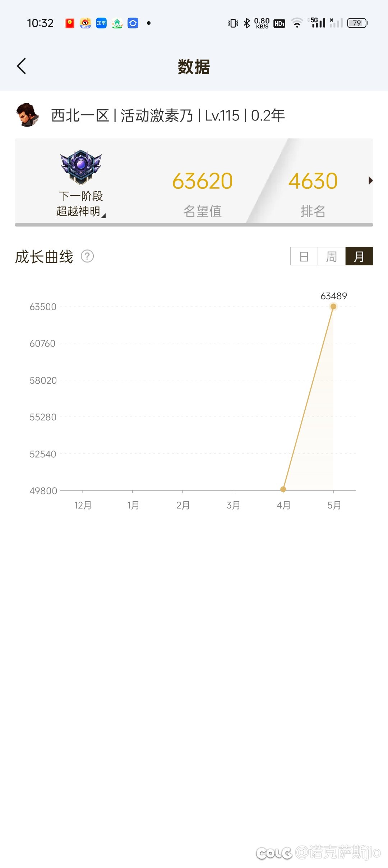The width and height of the screenshot is (388, 868).
Task: Tap the small triangle under rank label
Action: (x=103, y=216)
